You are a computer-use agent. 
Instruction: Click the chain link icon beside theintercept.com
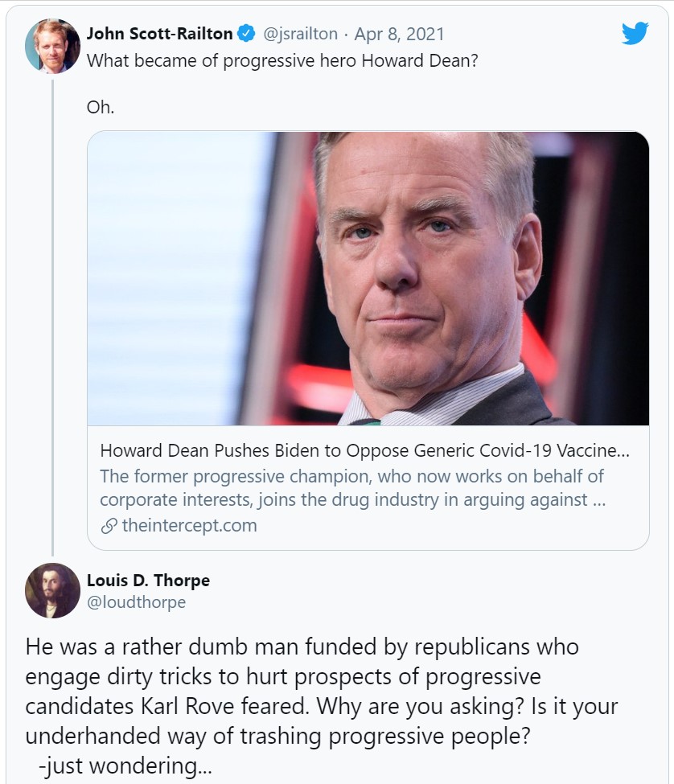108,526
